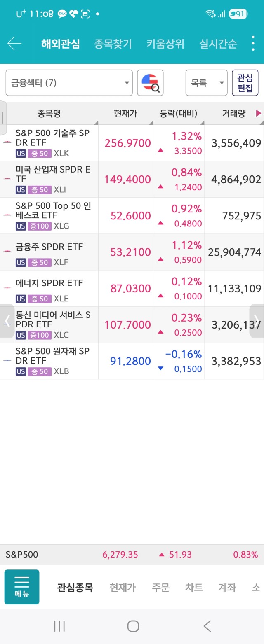Viewport: 264px width, 644px height.
Task: Tap the right page chevron on list edge
Action: click(x=257, y=320)
